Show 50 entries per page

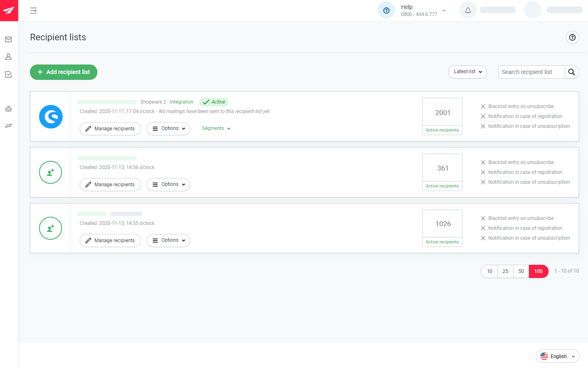coord(521,271)
